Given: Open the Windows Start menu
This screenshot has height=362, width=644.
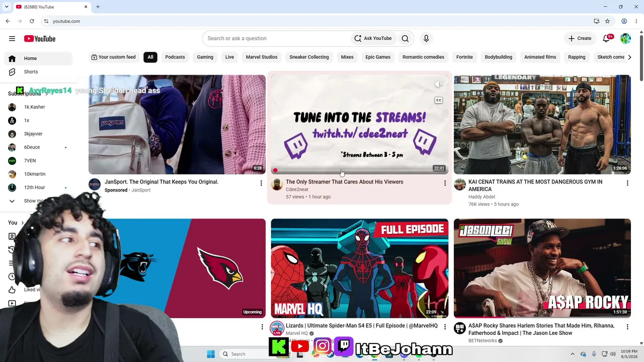Looking at the screenshot, I should (211, 354).
